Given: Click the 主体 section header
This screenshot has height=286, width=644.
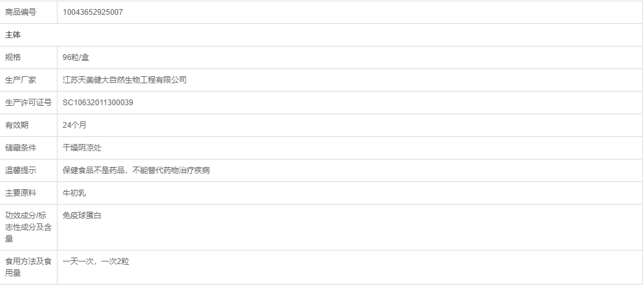Looking at the screenshot, I should click(x=13, y=35).
